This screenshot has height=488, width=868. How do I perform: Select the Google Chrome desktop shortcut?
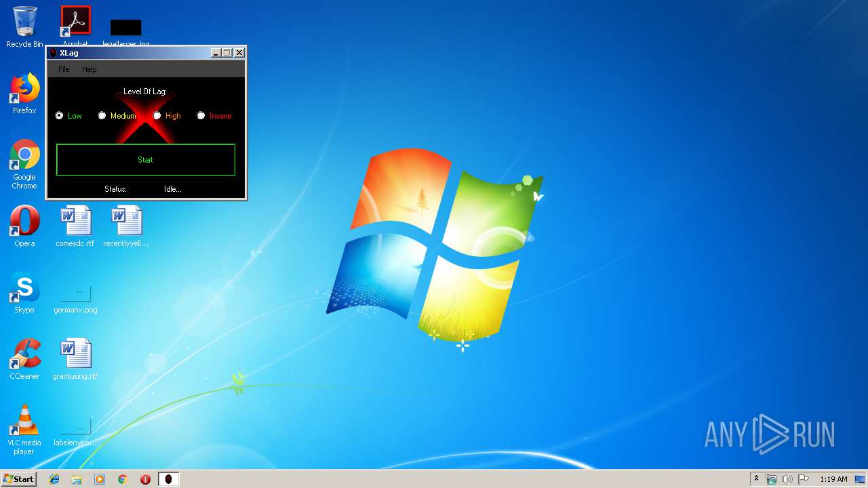coord(24,165)
